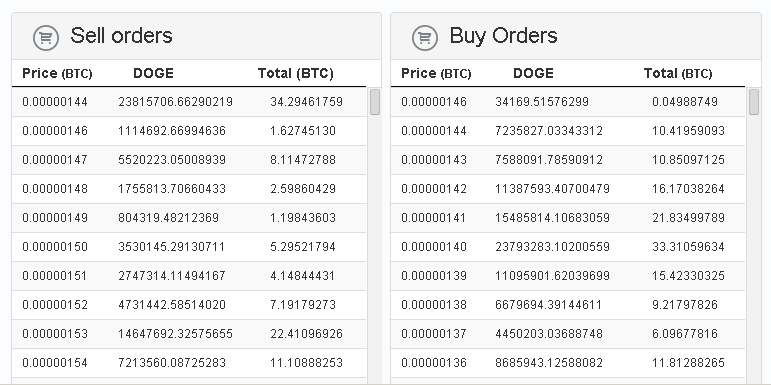The height and width of the screenshot is (385, 771).
Task: Select sell order row priced 0.00000150
Action: 189,247
